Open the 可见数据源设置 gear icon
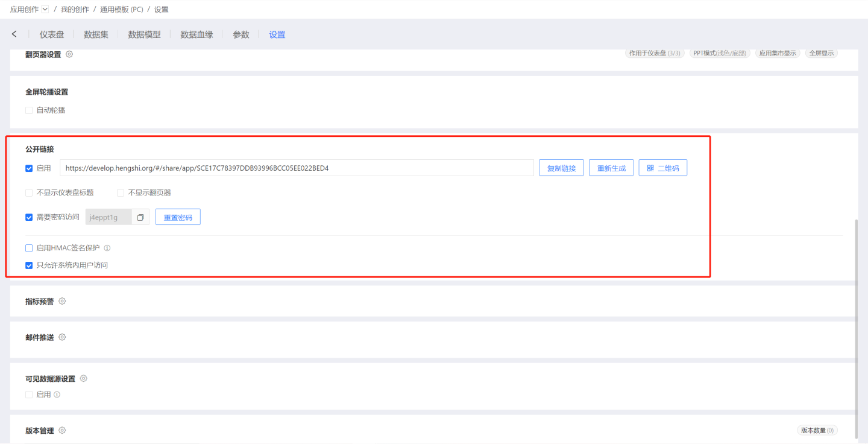Image resolution: width=868 pixels, height=444 pixels. pos(84,379)
